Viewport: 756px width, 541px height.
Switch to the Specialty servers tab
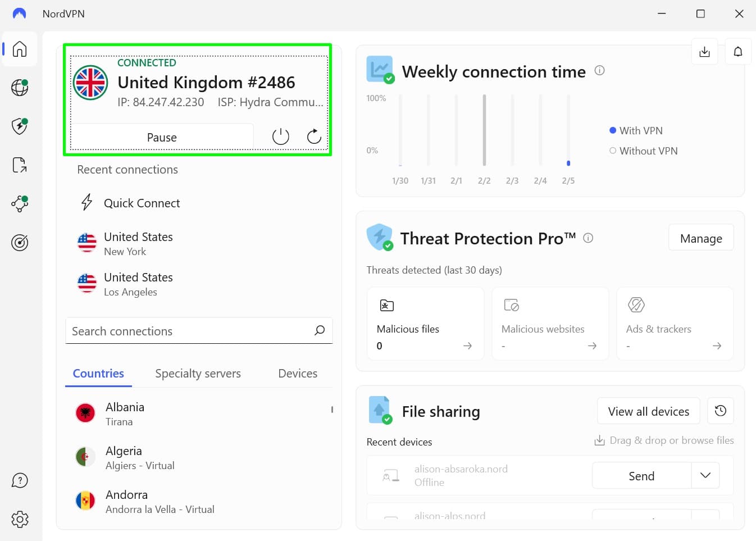tap(198, 374)
